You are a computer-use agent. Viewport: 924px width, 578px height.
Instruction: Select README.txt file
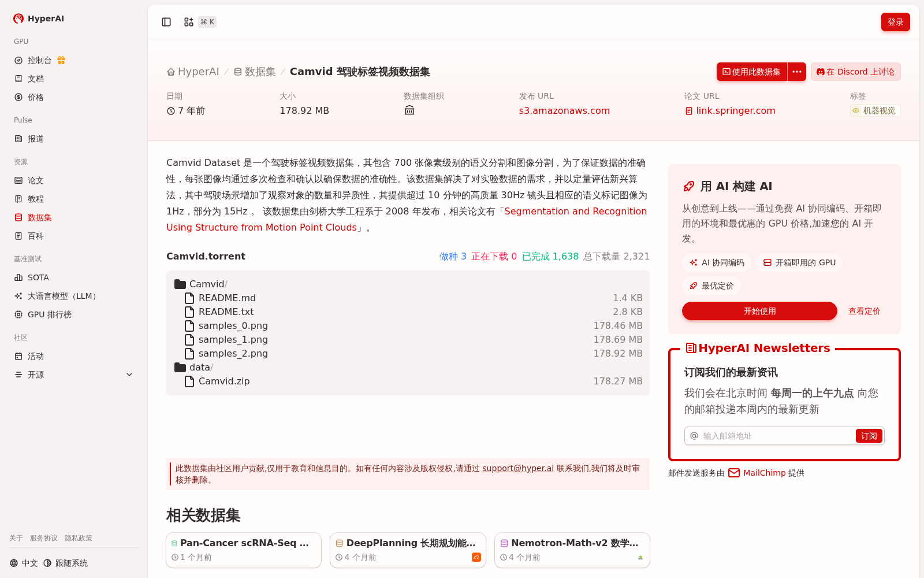click(x=408, y=312)
